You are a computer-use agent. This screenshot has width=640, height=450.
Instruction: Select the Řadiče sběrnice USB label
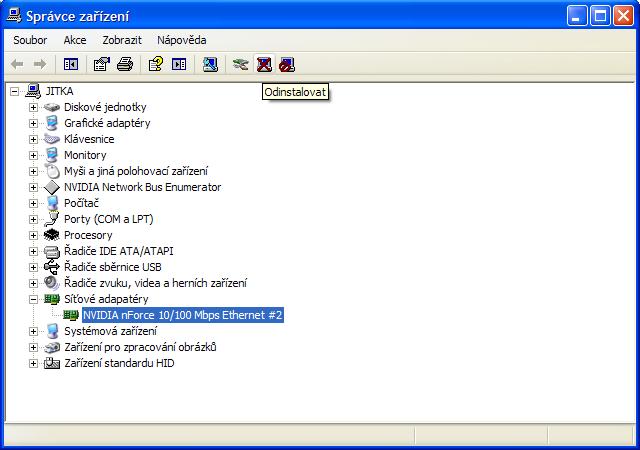113,267
